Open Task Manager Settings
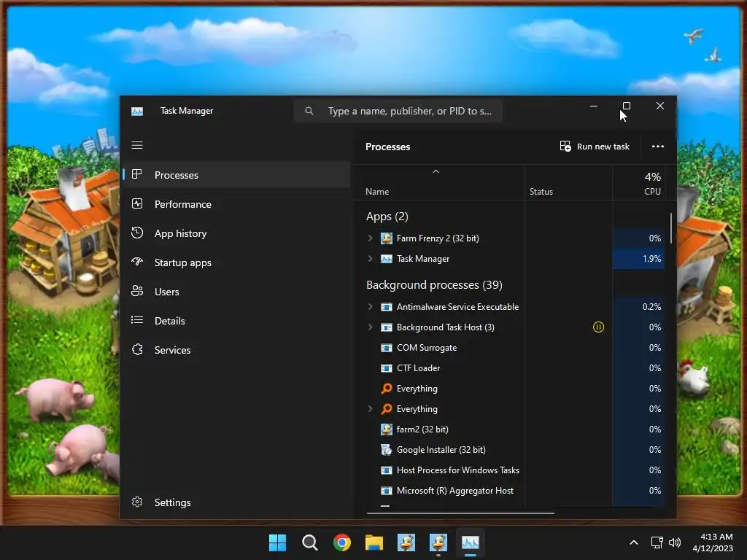 click(237, 502)
